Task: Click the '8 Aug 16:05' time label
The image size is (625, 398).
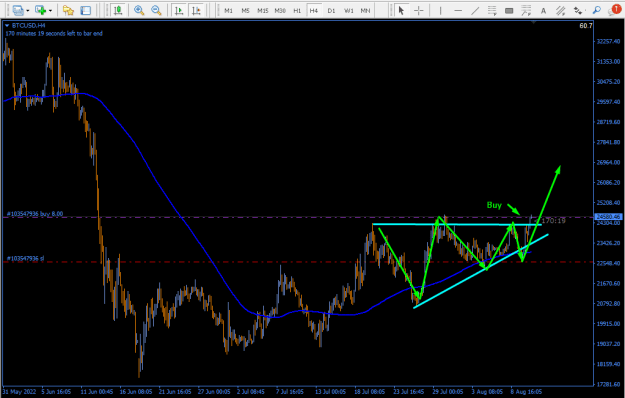Action: [526, 392]
